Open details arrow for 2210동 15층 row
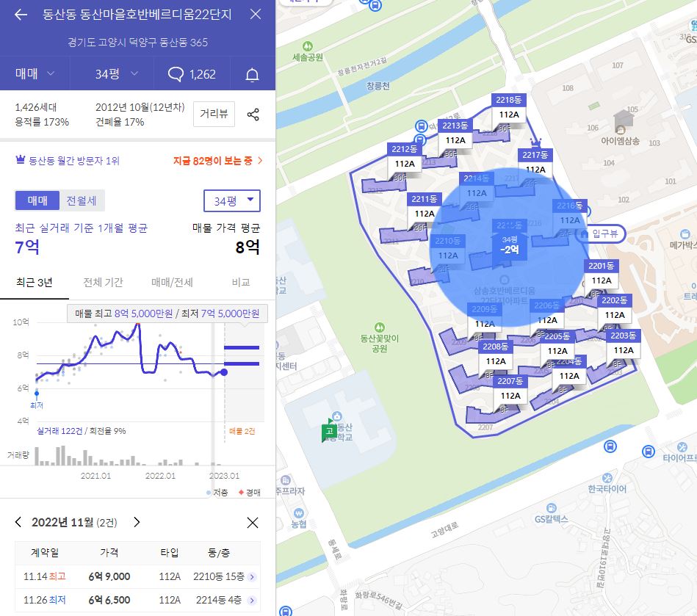This screenshot has height=616, width=697. coord(252,577)
